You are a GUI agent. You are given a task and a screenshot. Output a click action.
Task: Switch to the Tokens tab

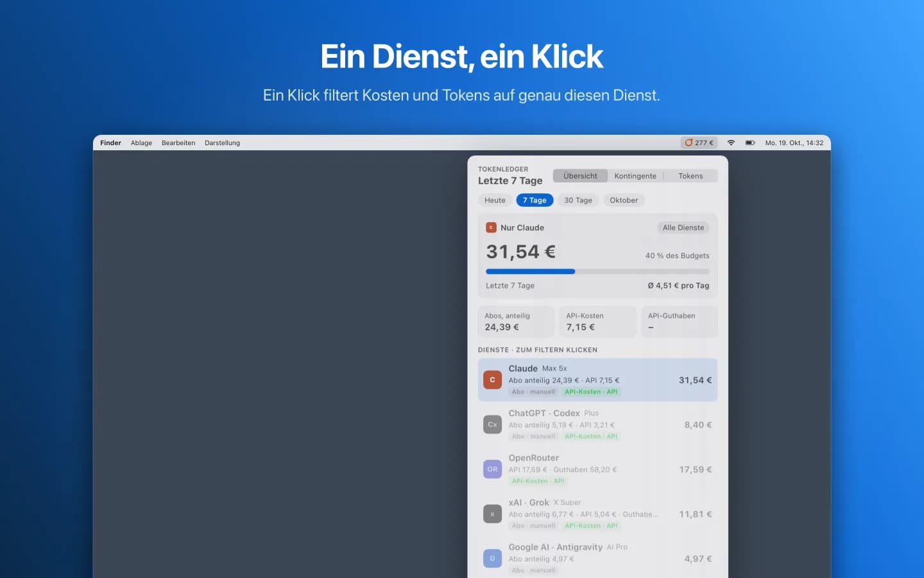[x=690, y=176]
